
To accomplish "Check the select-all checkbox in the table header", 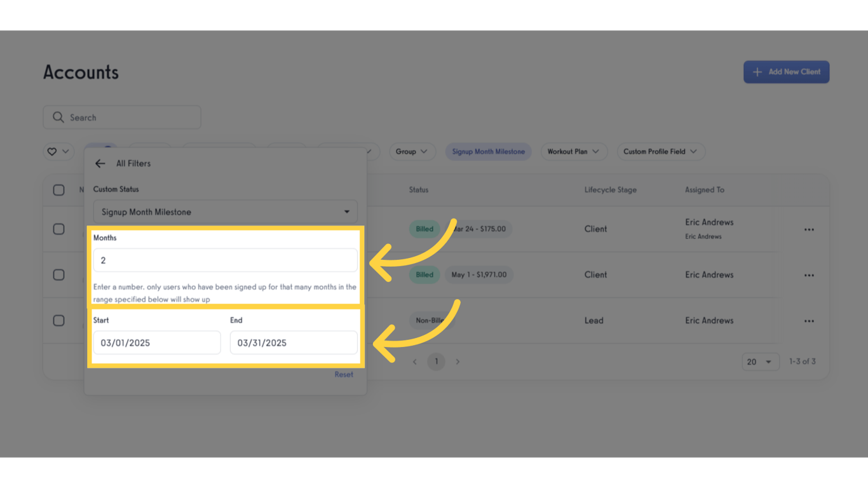I will tap(58, 189).
